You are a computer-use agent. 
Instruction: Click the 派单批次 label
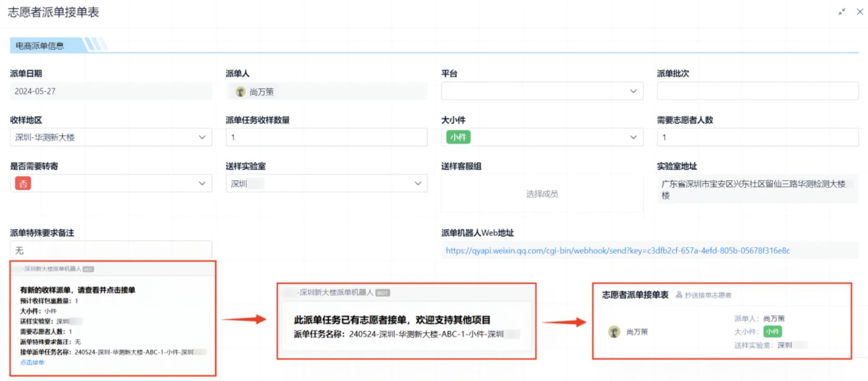click(x=673, y=73)
